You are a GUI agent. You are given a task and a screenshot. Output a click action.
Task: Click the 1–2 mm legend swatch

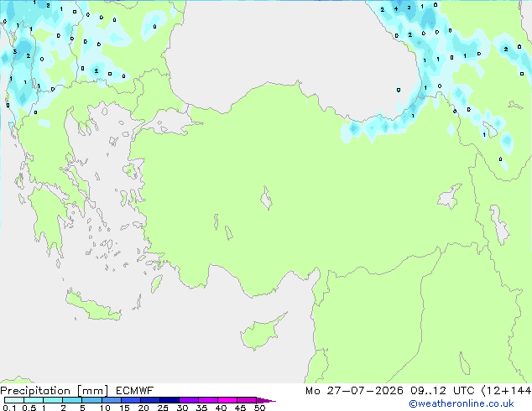pos(53,400)
